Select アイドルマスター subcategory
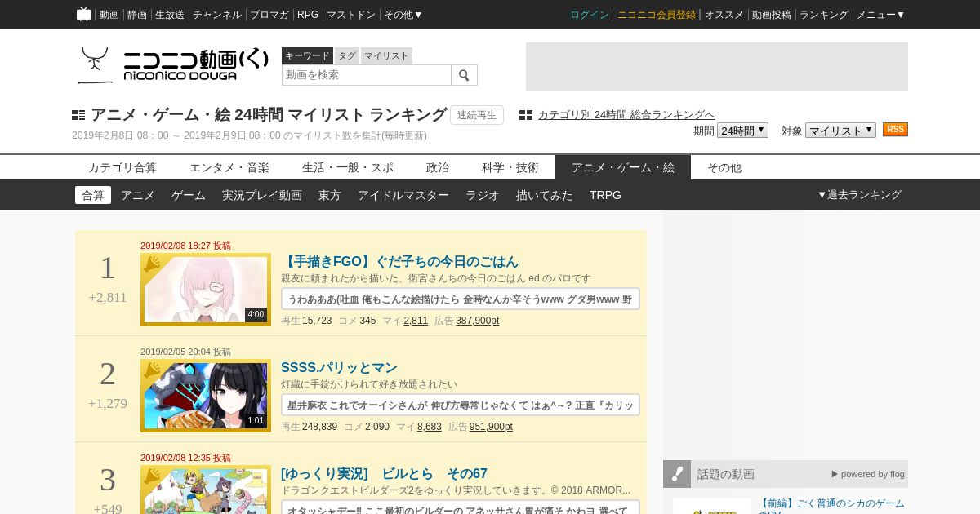Viewport: 980px width, 514px height. pos(403,195)
